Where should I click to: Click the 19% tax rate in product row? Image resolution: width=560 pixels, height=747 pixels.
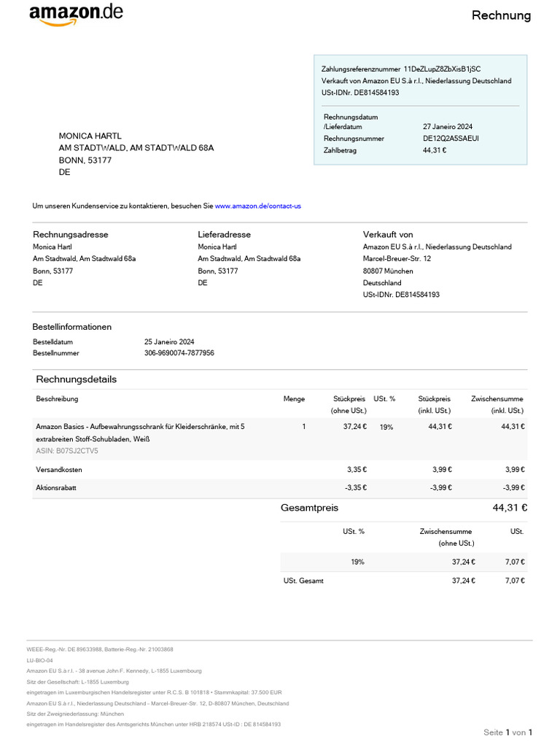click(x=386, y=427)
